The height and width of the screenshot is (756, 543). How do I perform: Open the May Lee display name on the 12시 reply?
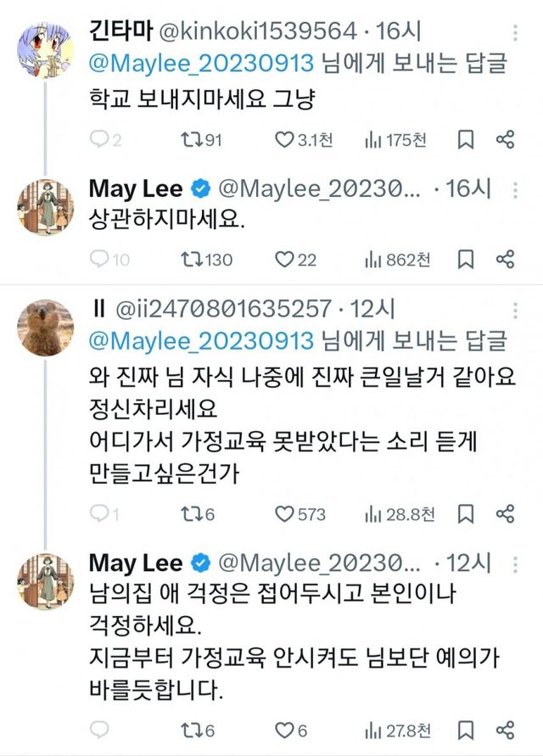(136, 562)
